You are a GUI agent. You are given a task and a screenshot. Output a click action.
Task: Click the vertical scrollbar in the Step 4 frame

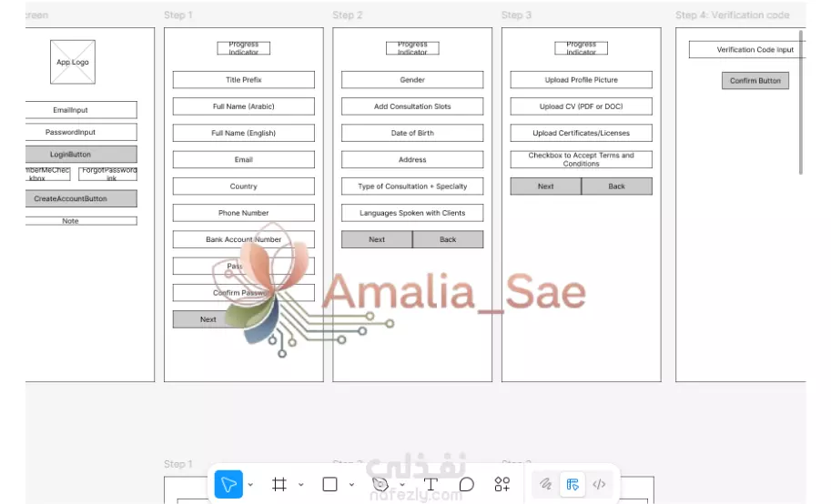801,102
